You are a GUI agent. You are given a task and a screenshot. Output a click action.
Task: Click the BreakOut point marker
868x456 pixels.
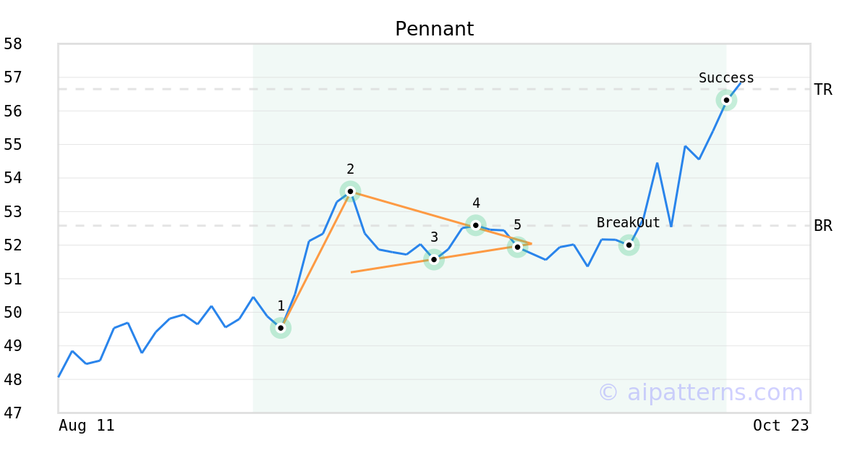point(629,245)
